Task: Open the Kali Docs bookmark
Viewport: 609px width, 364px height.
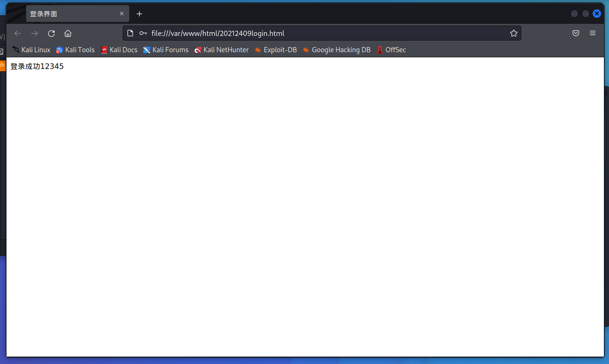Action: coord(119,50)
